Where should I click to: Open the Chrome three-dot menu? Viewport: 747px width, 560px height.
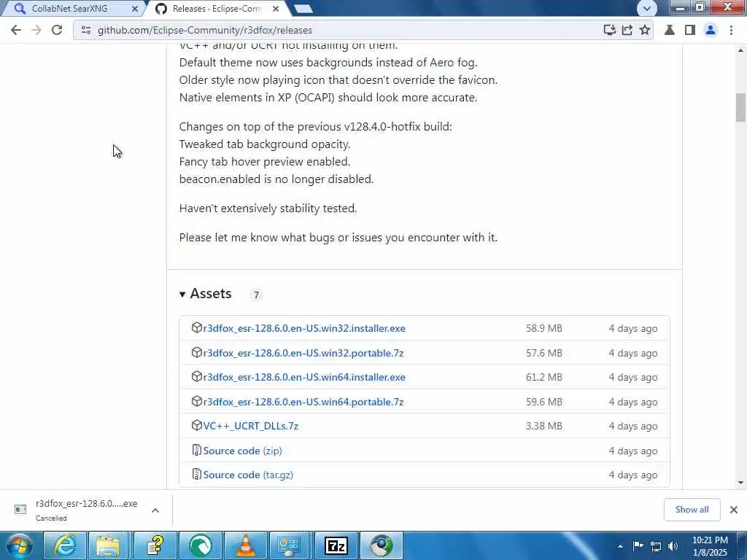[x=731, y=30]
